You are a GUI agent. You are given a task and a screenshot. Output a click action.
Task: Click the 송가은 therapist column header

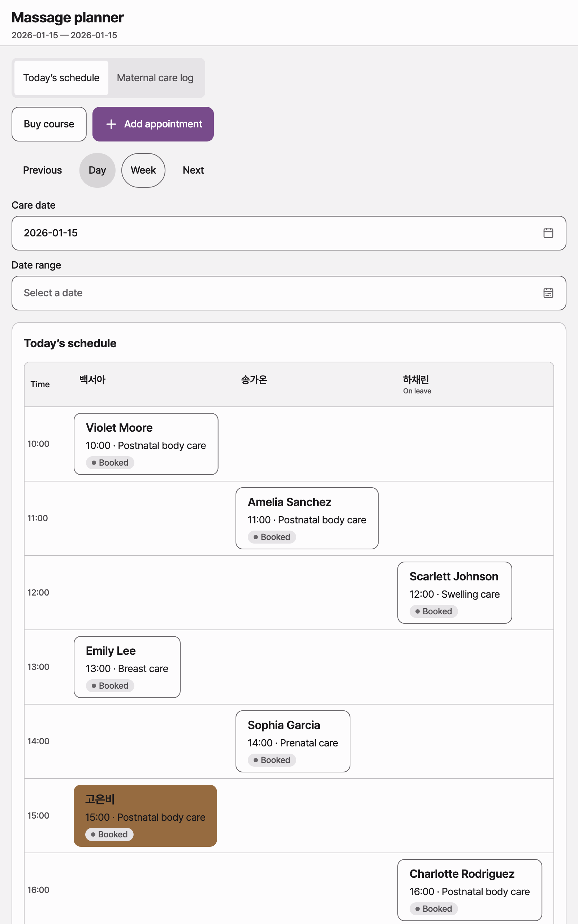(x=254, y=380)
